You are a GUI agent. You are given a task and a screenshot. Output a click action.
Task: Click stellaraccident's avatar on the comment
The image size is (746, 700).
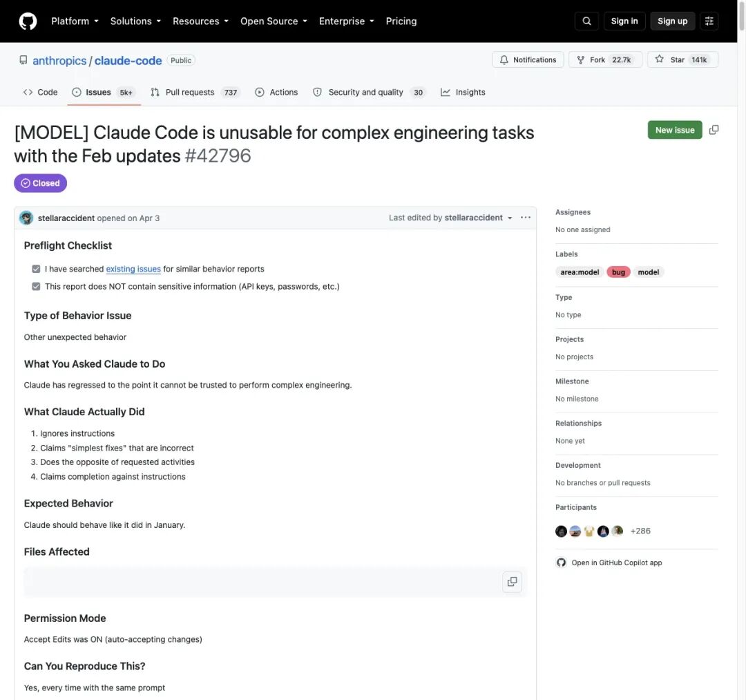coord(26,218)
